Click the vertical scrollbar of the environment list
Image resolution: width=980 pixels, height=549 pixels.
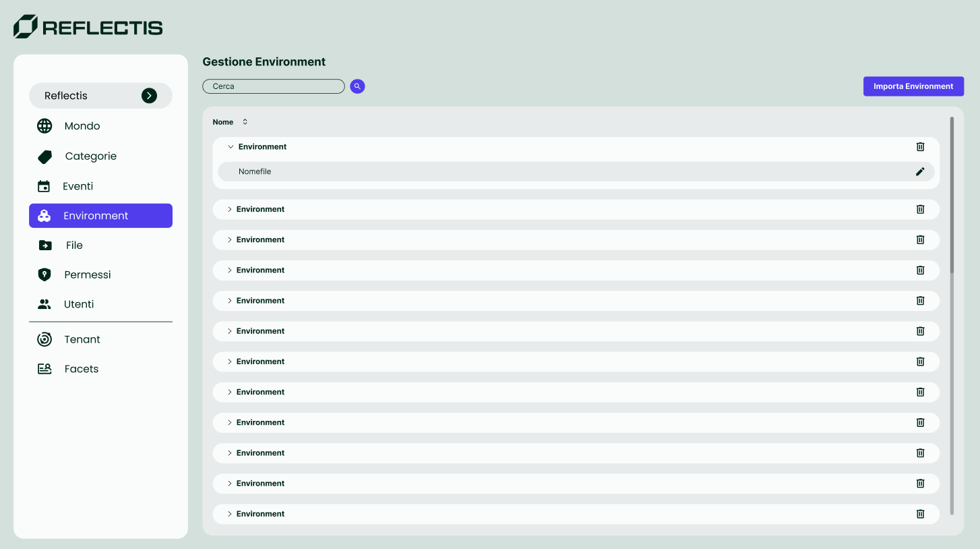click(x=952, y=196)
